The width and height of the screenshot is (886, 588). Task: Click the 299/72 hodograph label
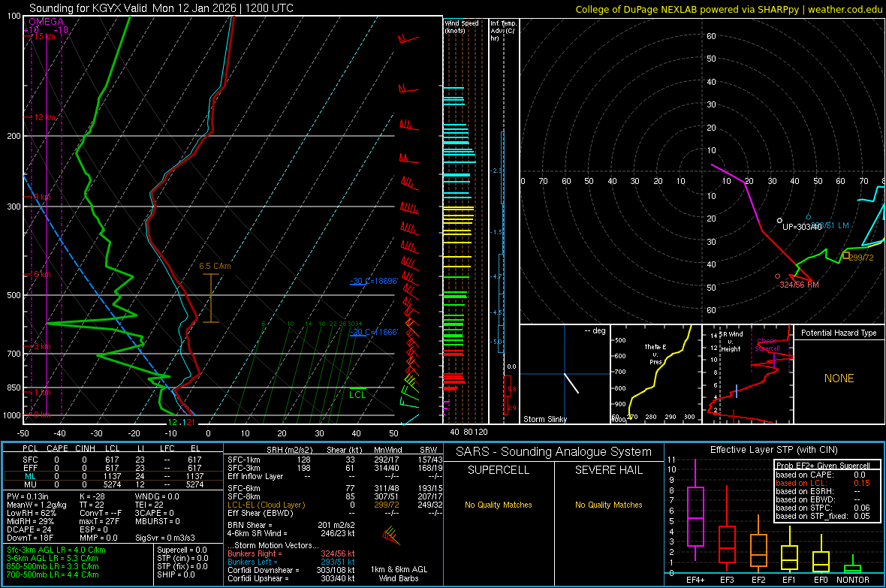click(x=861, y=258)
